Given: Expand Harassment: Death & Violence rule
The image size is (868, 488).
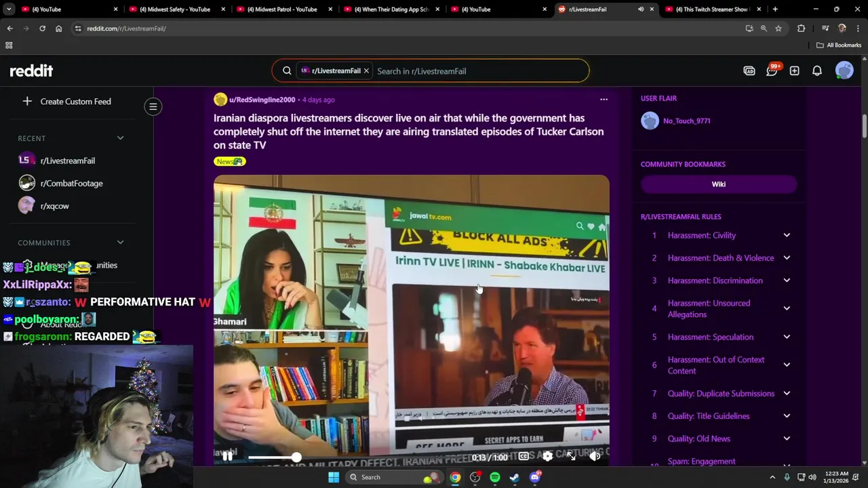Looking at the screenshot, I should tap(787, 258).
